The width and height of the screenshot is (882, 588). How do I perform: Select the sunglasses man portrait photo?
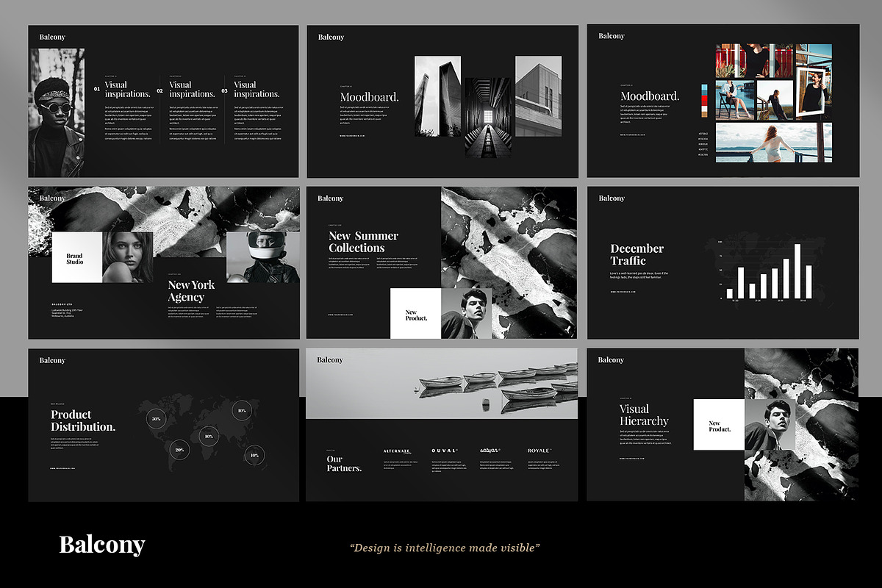tap(57, 112)
